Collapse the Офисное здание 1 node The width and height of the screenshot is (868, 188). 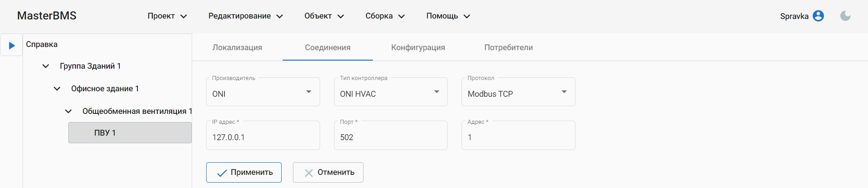[x=57, y=89]
